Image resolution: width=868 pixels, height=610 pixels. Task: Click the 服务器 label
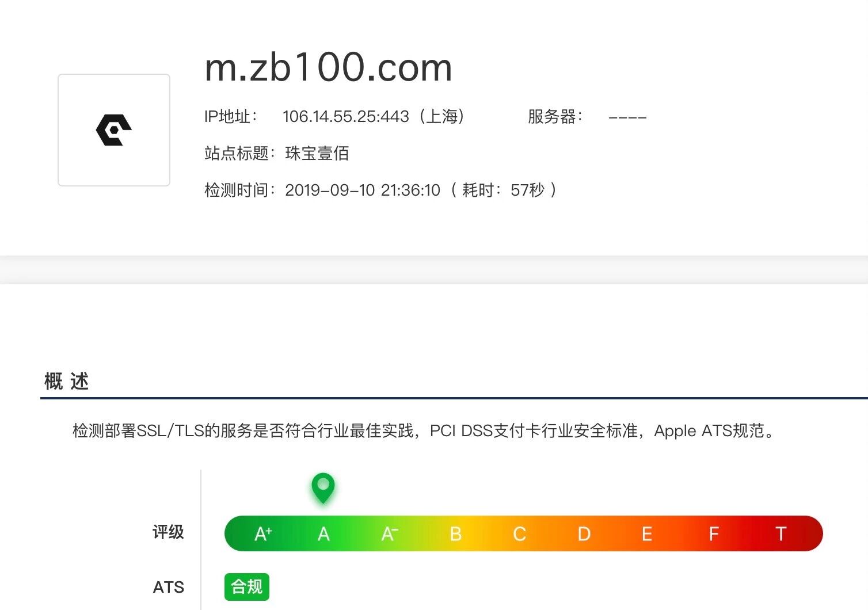click(555, 116)
